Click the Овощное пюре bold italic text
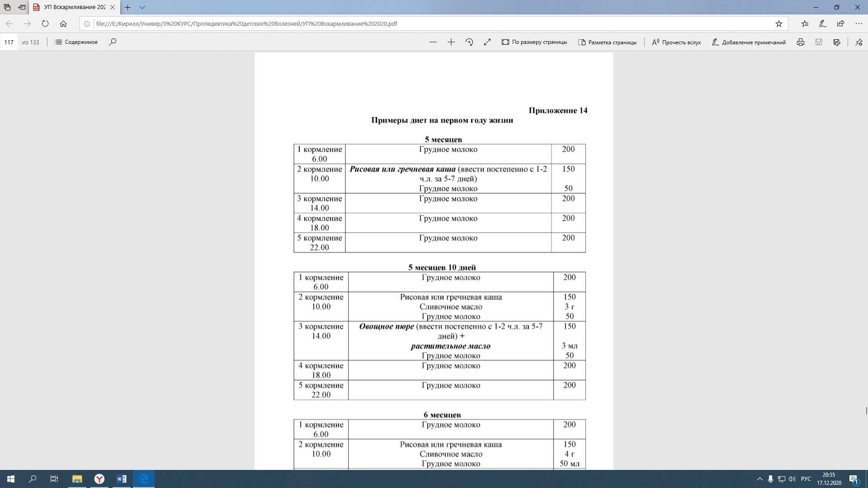This screenshot has height=488, width=868. [x=387, y=326]
